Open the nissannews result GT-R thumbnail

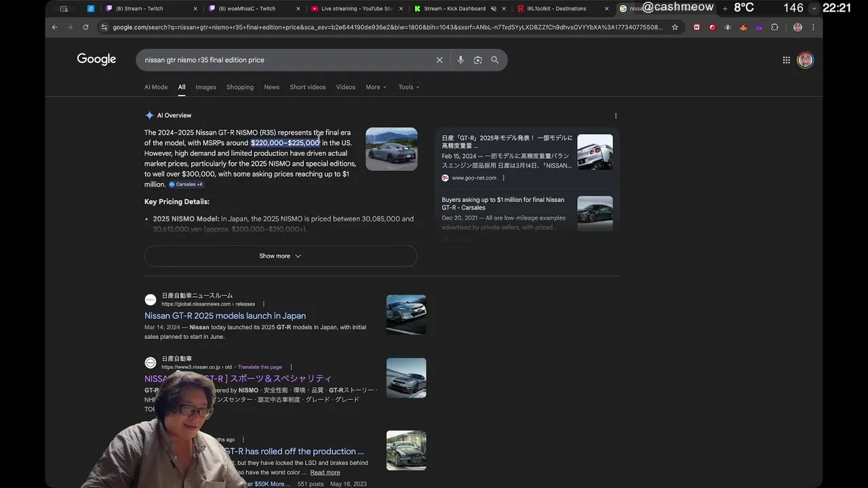click(406, 314)
